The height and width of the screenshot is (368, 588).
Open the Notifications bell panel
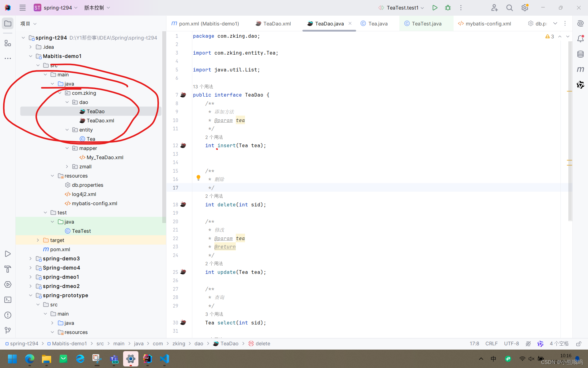(580, 39)
